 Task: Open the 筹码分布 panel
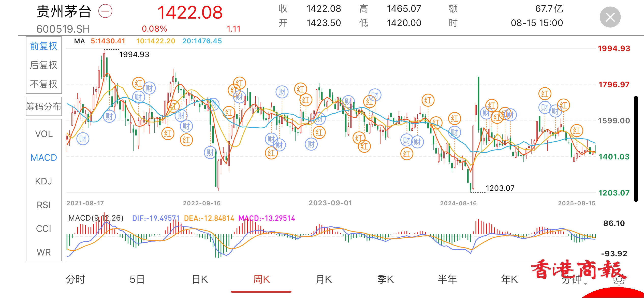[43, 106]
